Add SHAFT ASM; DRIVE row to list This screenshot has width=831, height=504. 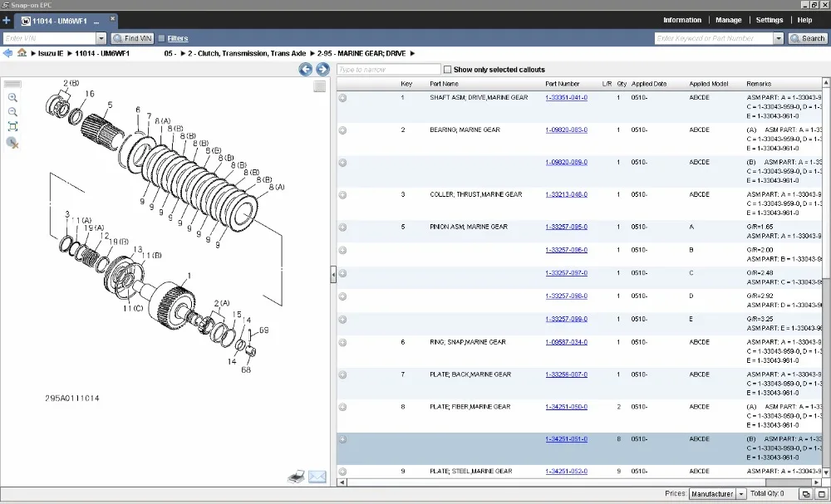point(343,98)
